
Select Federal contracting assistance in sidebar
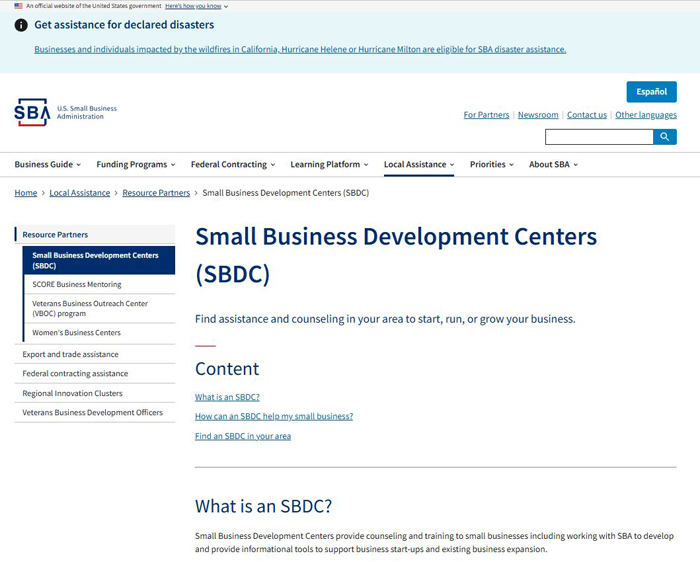pyautogui.click(x=95, y=374)
